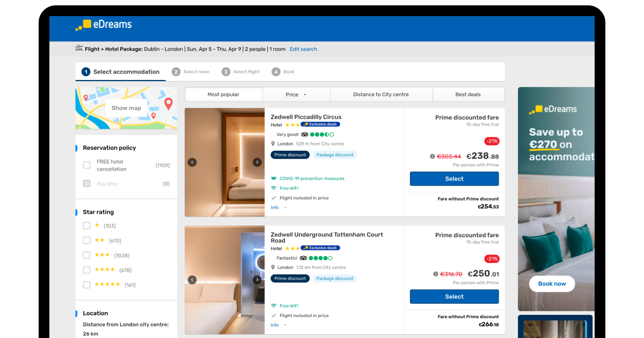Click the Reservation policy heading
644x338 pixels.
109,148
